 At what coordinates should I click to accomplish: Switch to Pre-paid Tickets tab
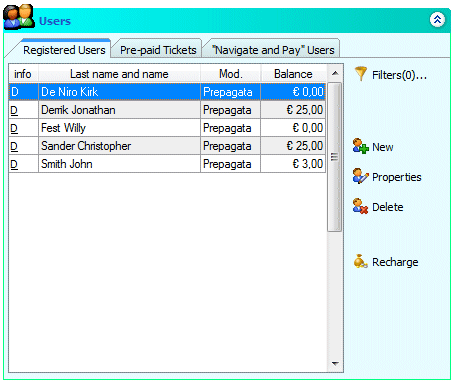click(158, 50)
